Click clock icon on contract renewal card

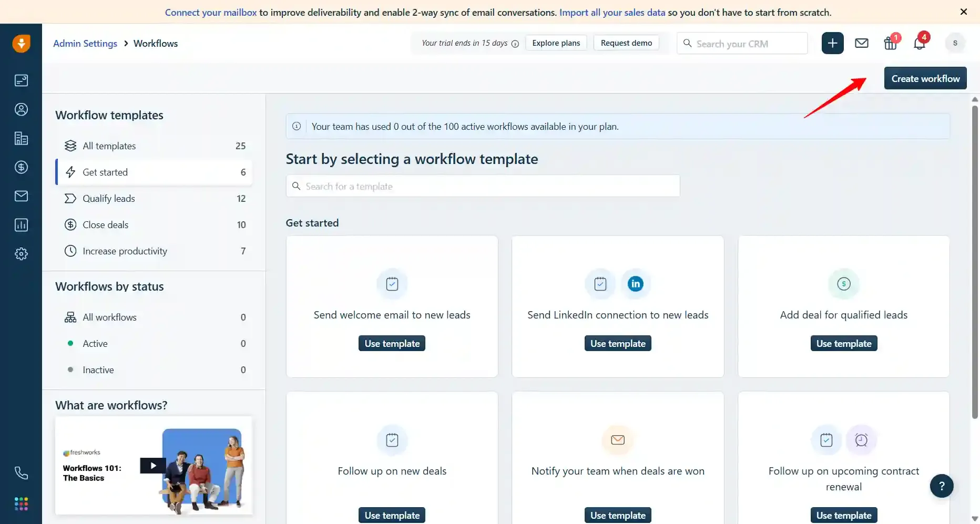click(861, 440)
